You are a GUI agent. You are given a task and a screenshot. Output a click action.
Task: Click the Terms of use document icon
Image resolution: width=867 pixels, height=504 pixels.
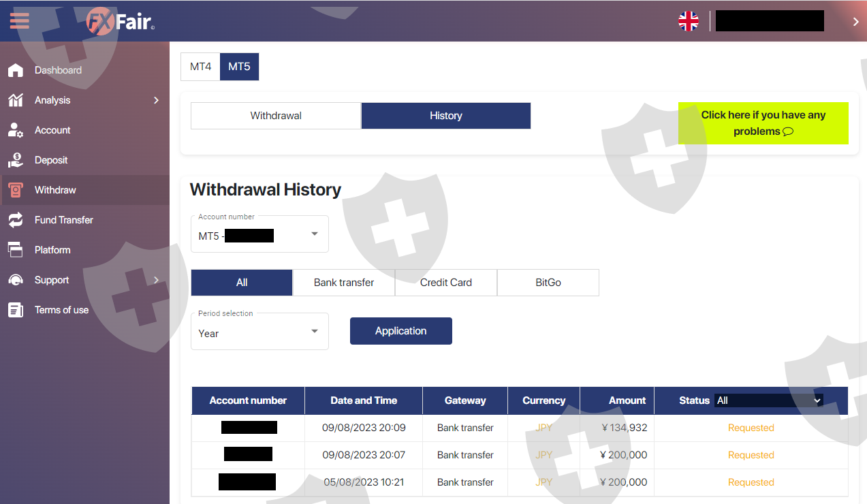[x=15, y=310]
